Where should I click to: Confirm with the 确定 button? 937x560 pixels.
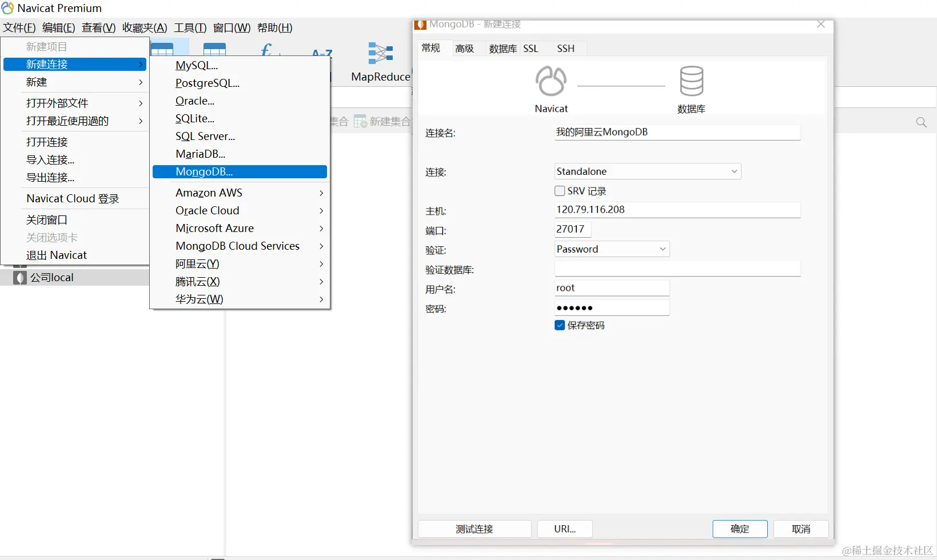pyautogui.click(x=740, y=529)
